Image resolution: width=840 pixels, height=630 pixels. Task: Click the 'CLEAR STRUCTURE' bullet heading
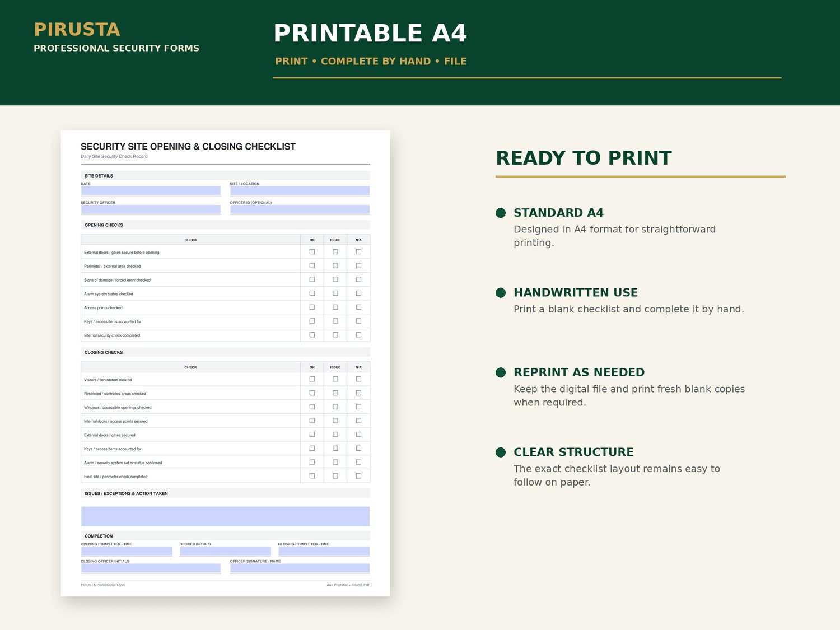pyautogui.click(x=573, y=452)
